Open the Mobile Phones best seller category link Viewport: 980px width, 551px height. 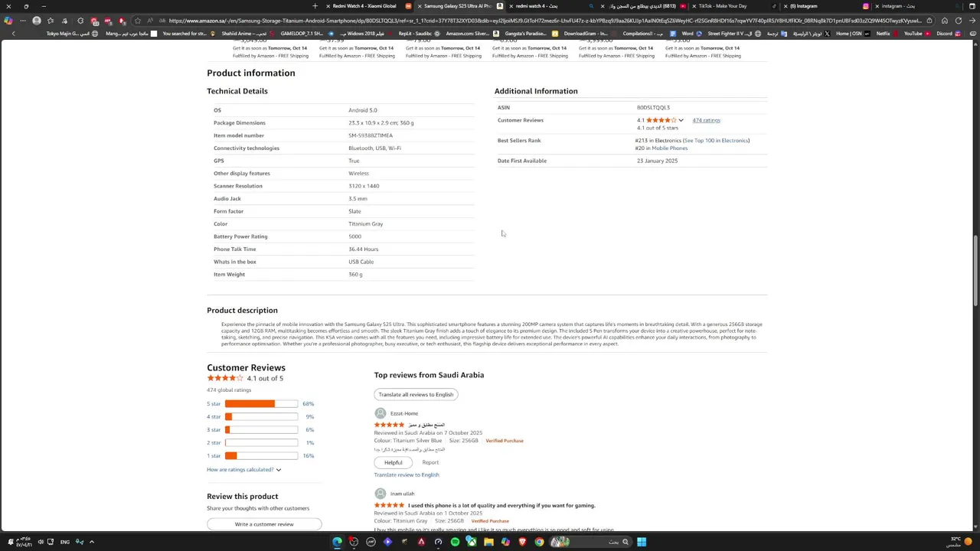669,148
